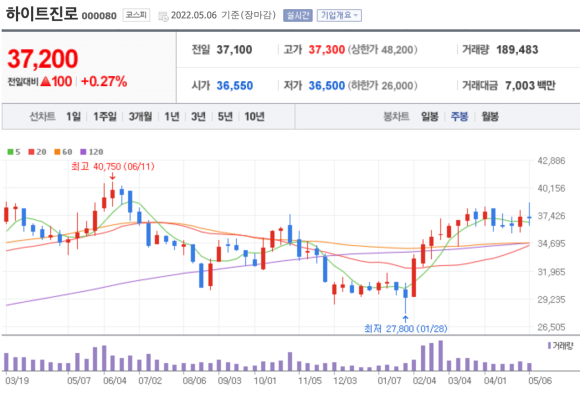Click the purple 거래량 legend
This screenshot has height=394, width=580.
(x=560, y=346)
